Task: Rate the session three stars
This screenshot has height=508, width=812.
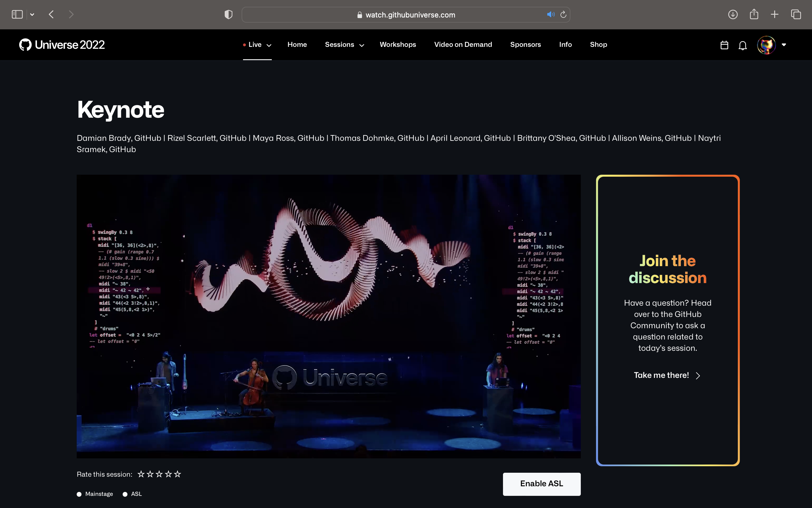Action: (x=159, y=474)
